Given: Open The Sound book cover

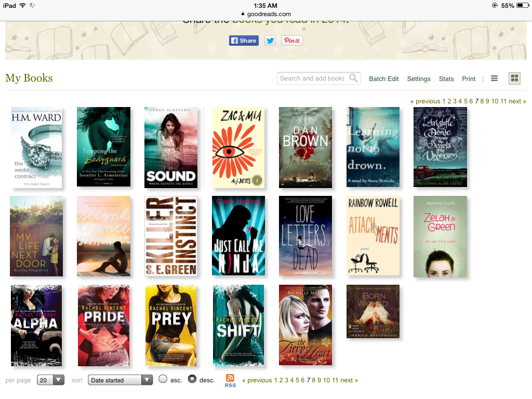Looking at the screenshot, I should pos(170,148).
